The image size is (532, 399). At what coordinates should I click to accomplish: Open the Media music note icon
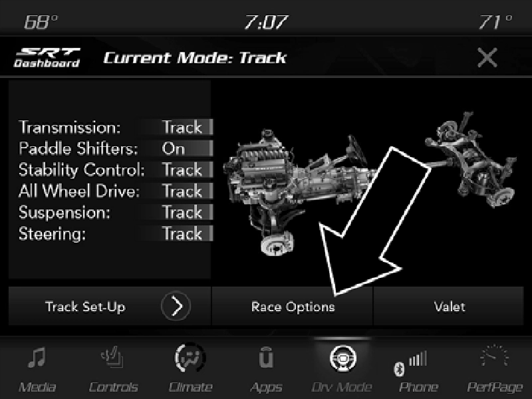[x=37, y=358]
